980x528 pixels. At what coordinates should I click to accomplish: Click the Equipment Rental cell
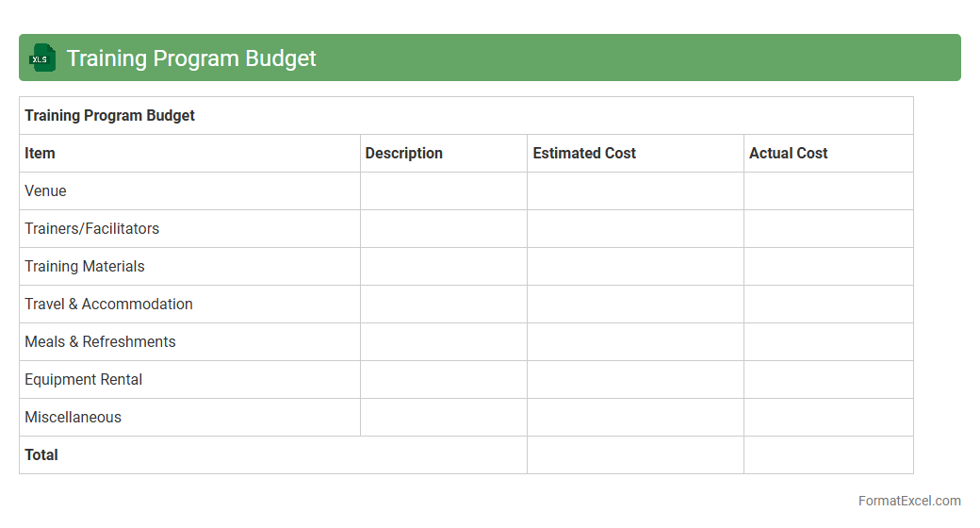83,379
